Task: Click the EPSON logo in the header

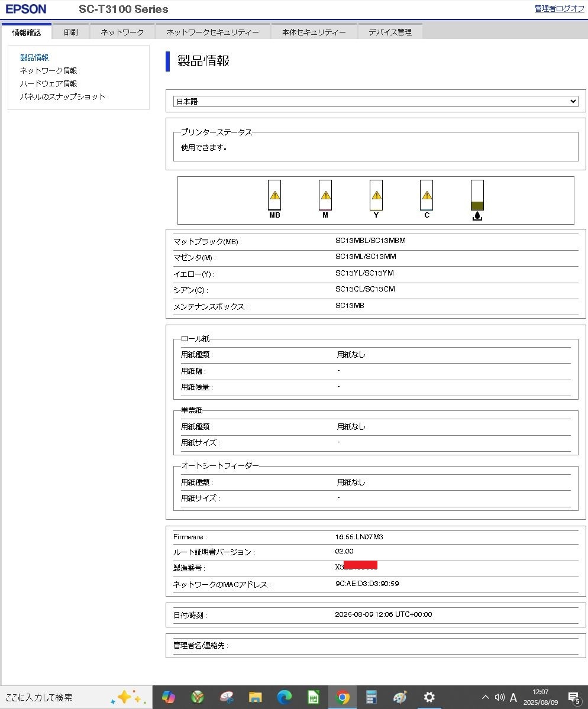Action: tap(26, 9)
